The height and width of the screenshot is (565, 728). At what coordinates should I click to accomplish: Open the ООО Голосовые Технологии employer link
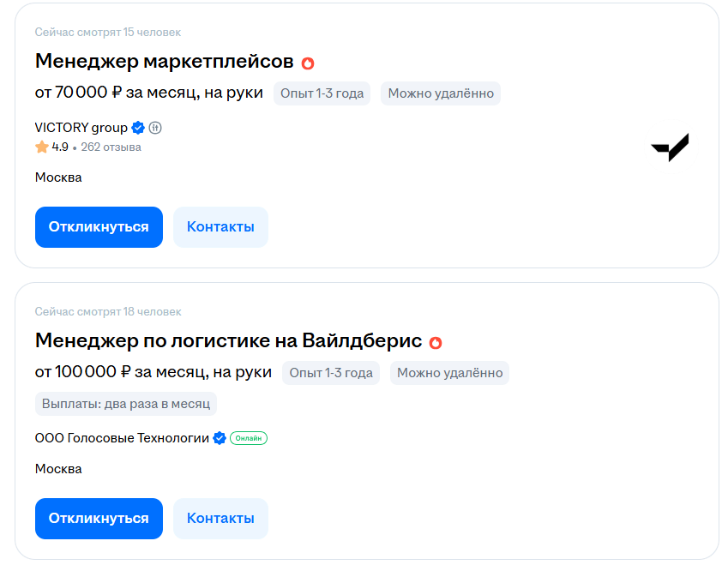tap(122, 438)
